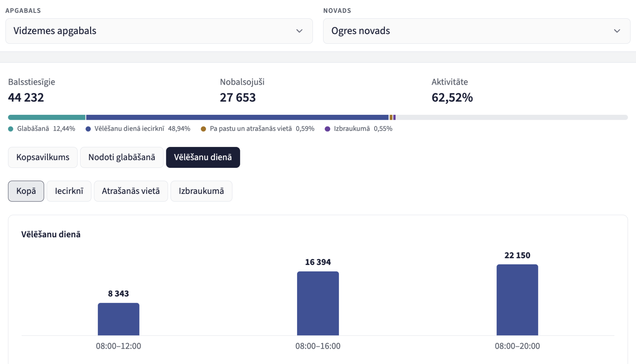
Task: Click the teal segment of turnout progress bar
Action: coord(47,117)
